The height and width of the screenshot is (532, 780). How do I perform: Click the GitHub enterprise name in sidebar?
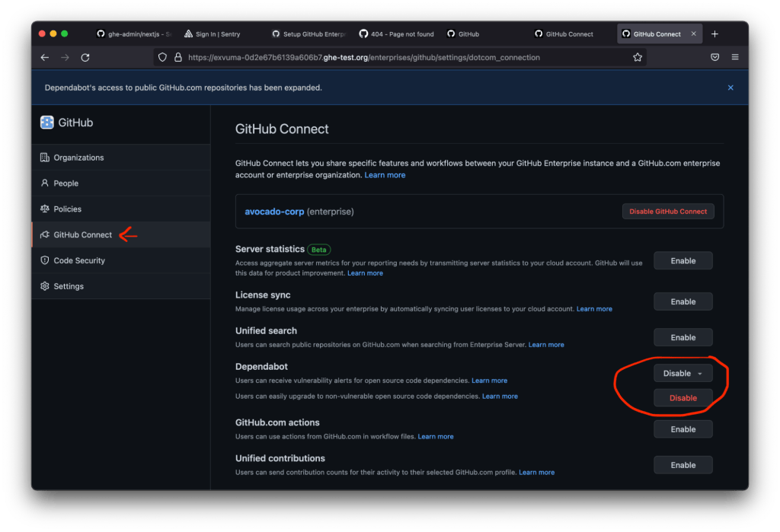pos(75,123)
